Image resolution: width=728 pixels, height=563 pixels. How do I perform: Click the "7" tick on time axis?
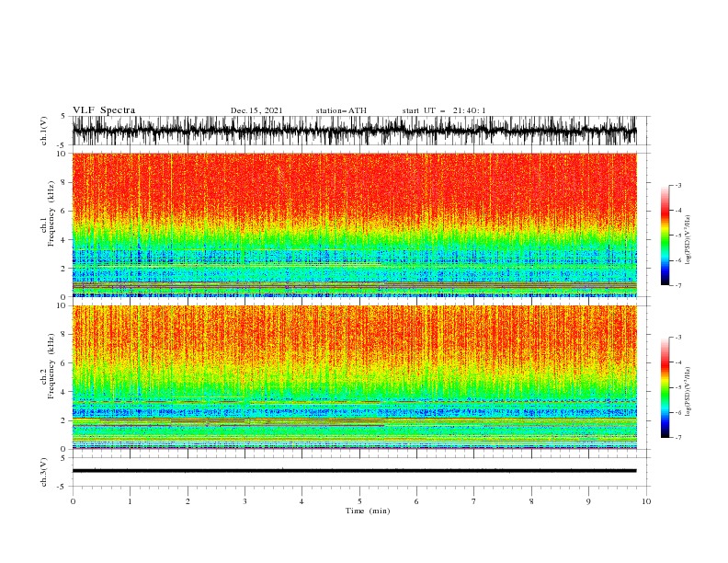point(474,501)
